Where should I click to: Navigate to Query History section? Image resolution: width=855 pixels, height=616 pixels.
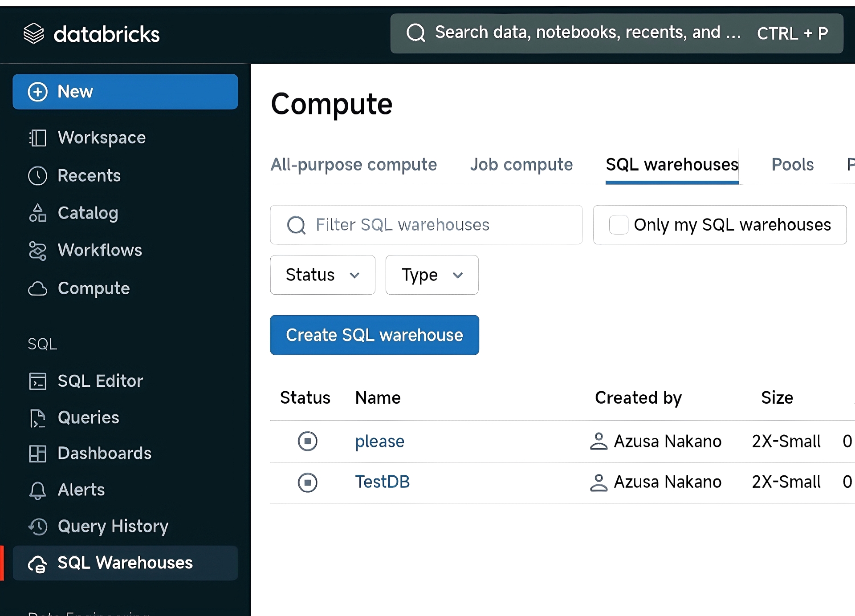tap(114, 526)
